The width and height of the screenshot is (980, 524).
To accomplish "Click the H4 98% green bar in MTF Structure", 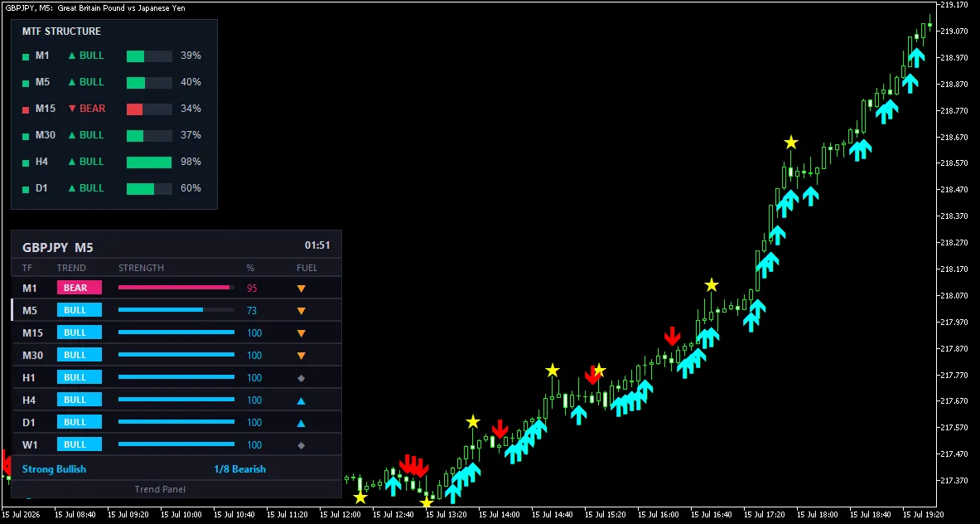I will click(149, 163).
